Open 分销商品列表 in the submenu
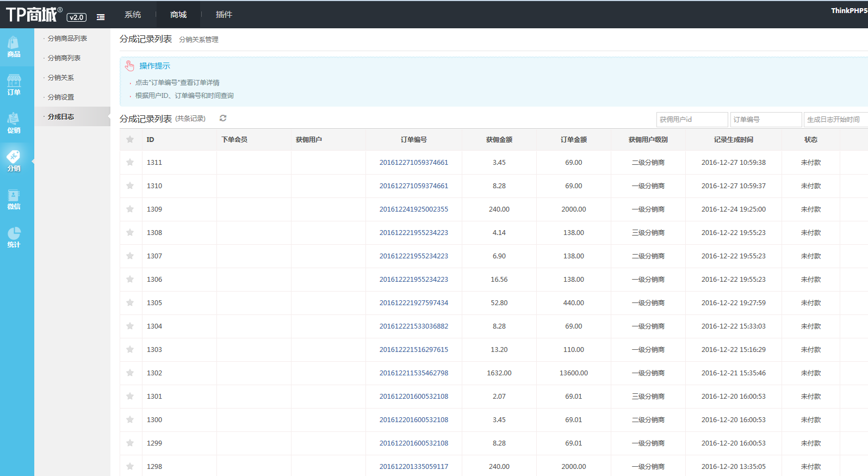This screenshot has height=476, width=868. [x=67, y=39]
